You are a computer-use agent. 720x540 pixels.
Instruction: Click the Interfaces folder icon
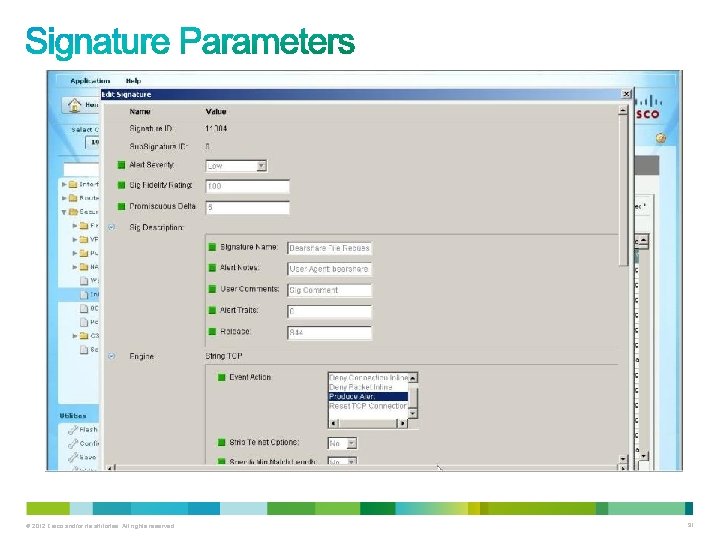(x=73, y=184)
